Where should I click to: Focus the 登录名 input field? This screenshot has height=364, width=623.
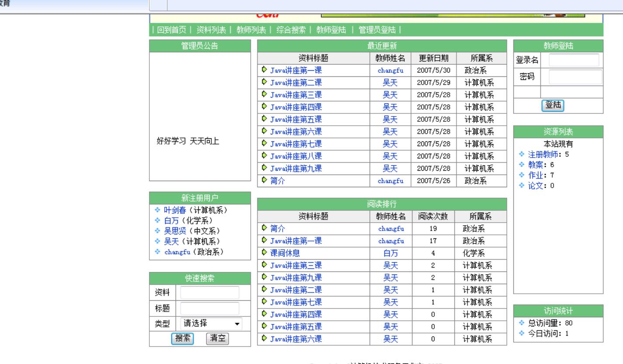[574, 60]
